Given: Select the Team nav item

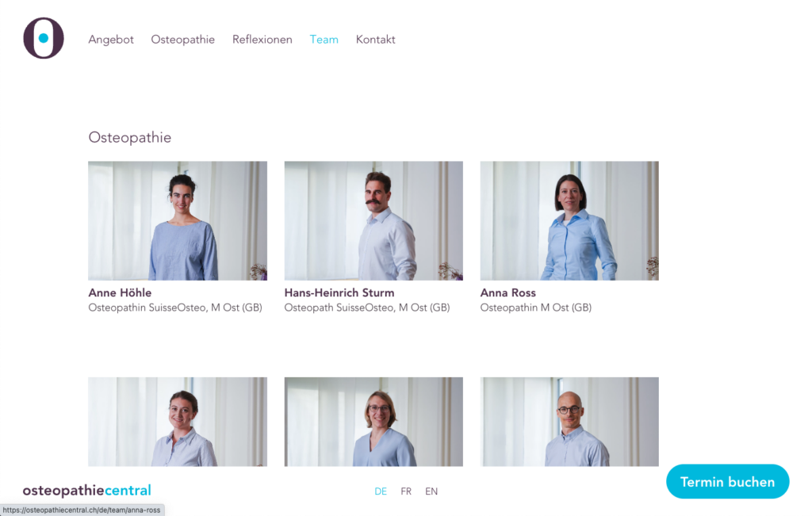Looking at the screenshot, I should pyautogui.click(x=324, y=40).
